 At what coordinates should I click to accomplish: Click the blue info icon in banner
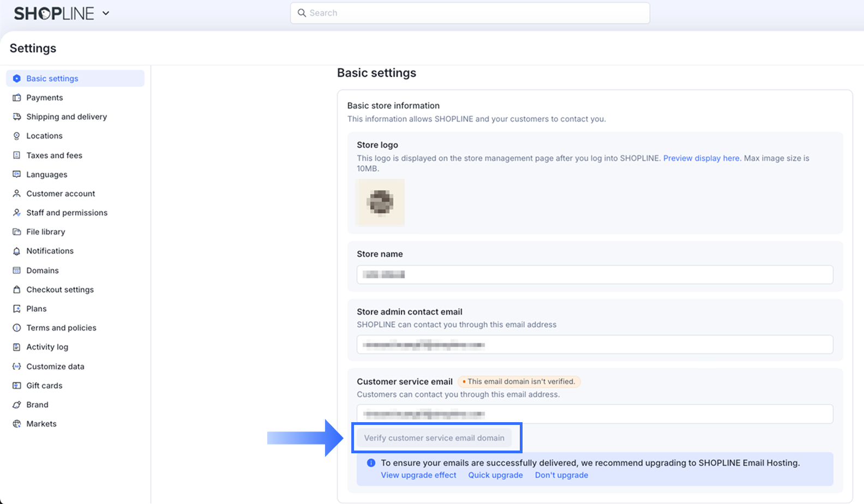coord(371,463)
